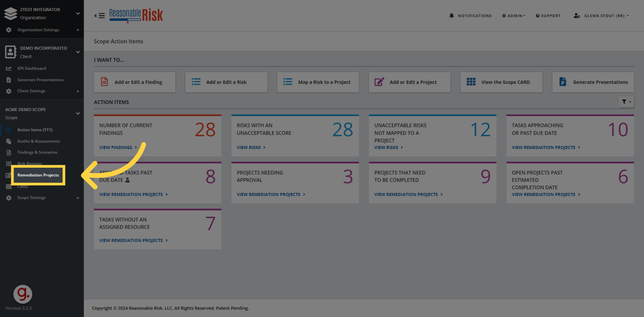Click the 28 current findings number

pyautogui.click(x=205, y=130)
